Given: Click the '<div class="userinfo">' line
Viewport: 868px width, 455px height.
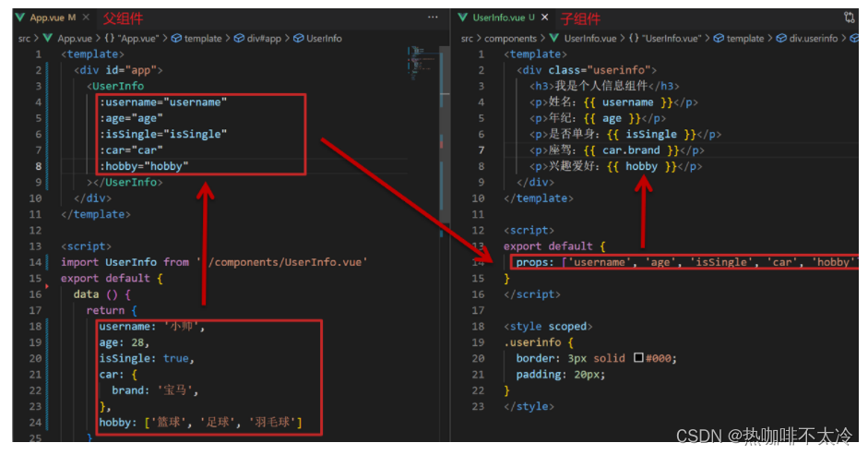Looking at the screenshot, I should coord(587,70).
